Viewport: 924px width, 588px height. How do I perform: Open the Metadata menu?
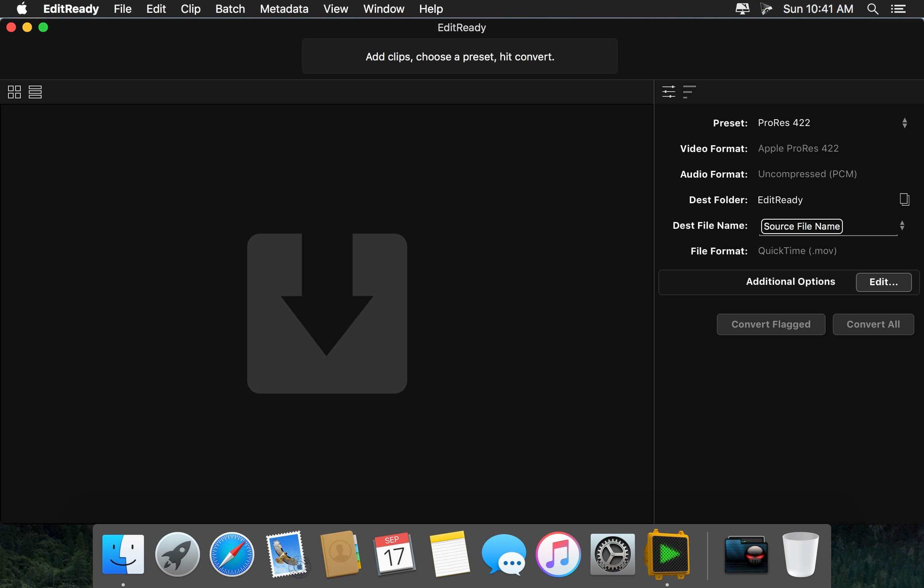pos(284,9)
